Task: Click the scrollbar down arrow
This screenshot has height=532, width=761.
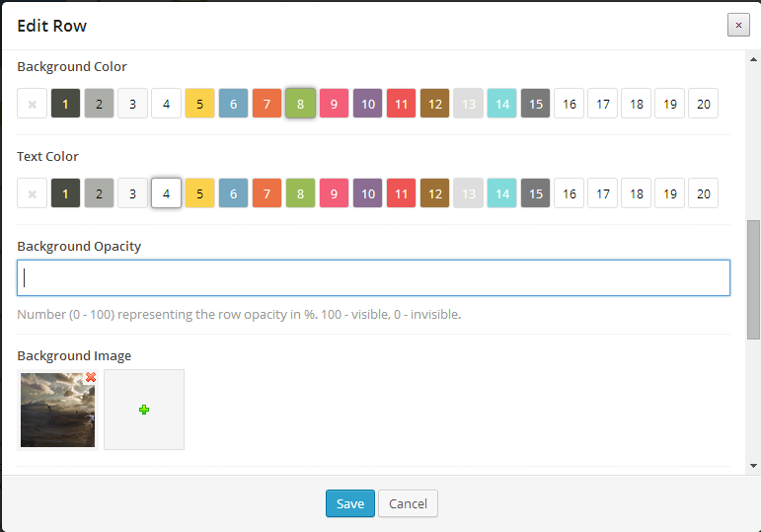Action: pyautogui.click(x=753, y=466)
